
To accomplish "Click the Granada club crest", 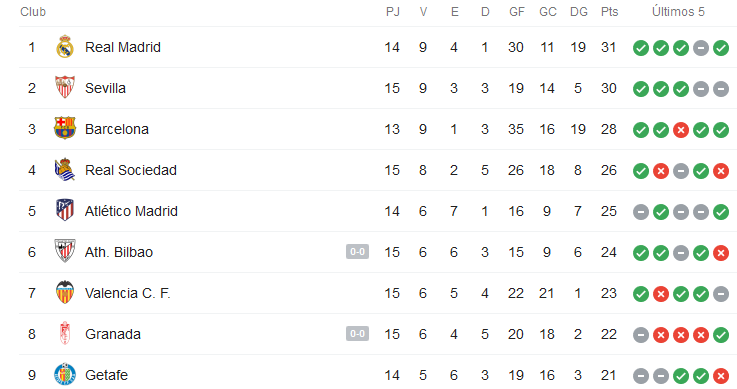I will (65, 333).
